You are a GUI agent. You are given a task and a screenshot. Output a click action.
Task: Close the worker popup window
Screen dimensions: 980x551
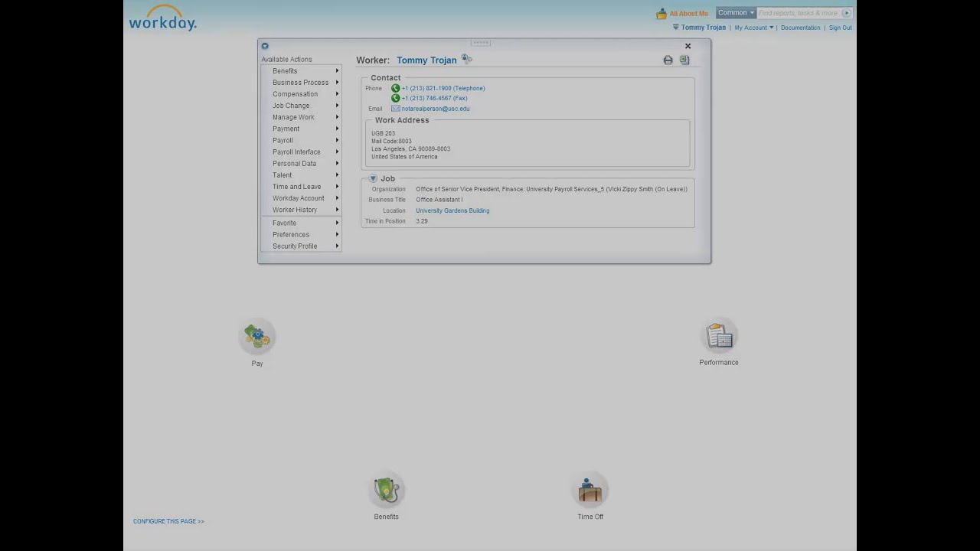coord(688,46)
